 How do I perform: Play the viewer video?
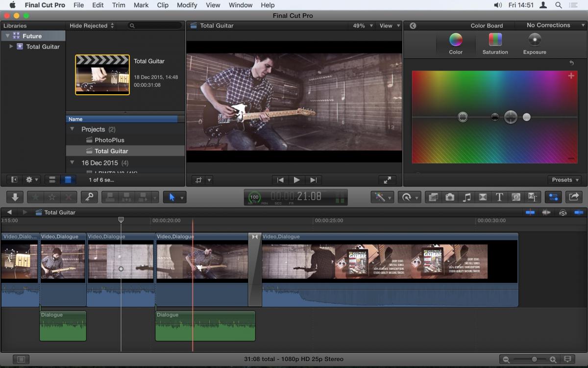tap(296, 180)
